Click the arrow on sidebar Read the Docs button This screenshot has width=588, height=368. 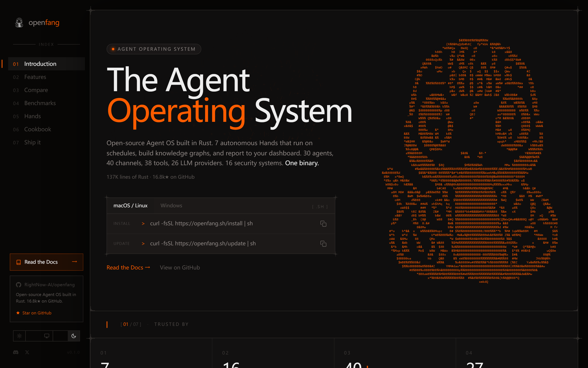click(x=74, y=262)
